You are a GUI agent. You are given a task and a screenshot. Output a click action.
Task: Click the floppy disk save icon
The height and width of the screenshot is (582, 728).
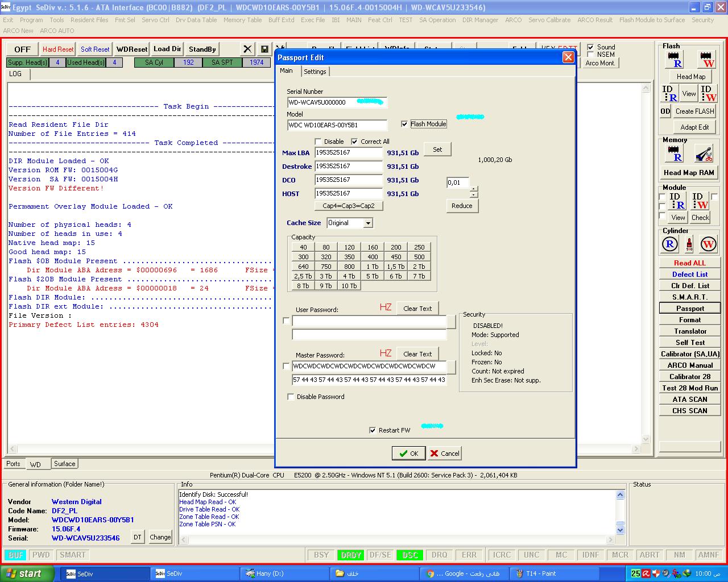coord(264,49)
